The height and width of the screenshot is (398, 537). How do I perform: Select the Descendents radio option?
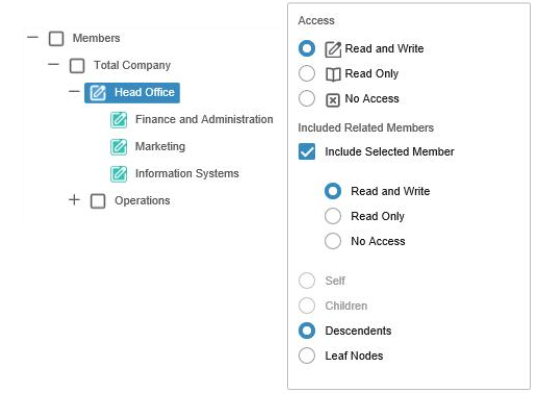pyautogui.click(x=307, y=331)
